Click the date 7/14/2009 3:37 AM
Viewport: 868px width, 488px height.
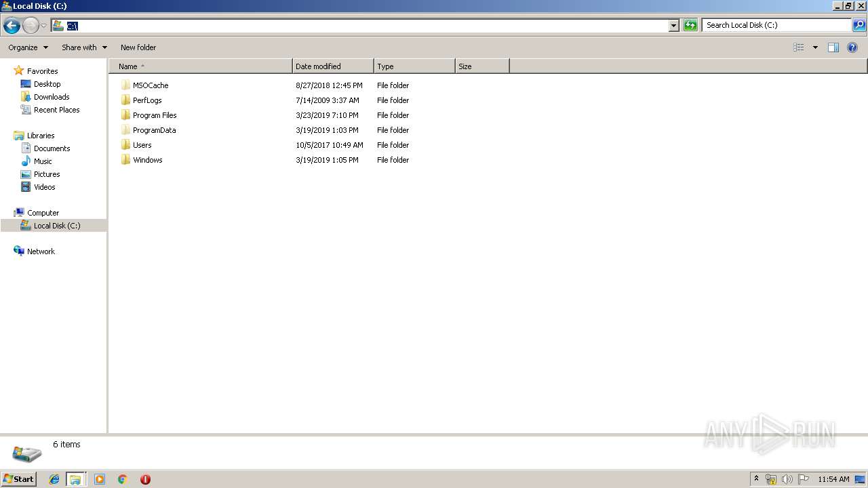[x=328, y=100]
